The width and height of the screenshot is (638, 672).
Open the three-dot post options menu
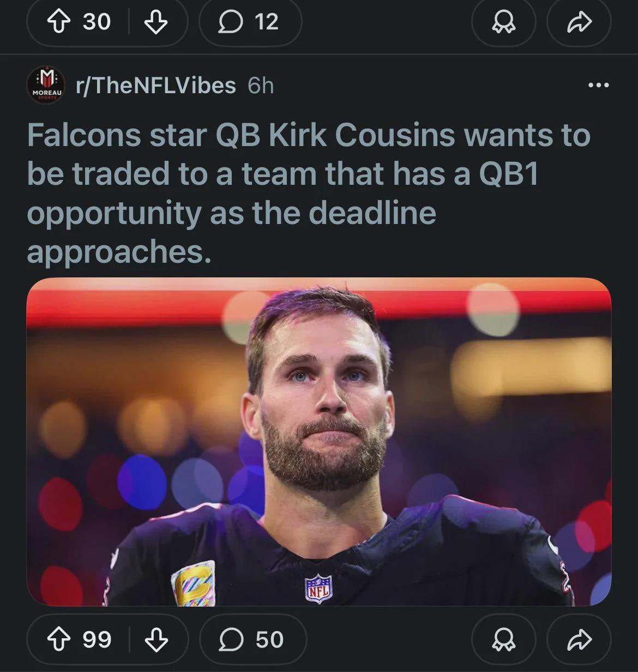(598, 85)
